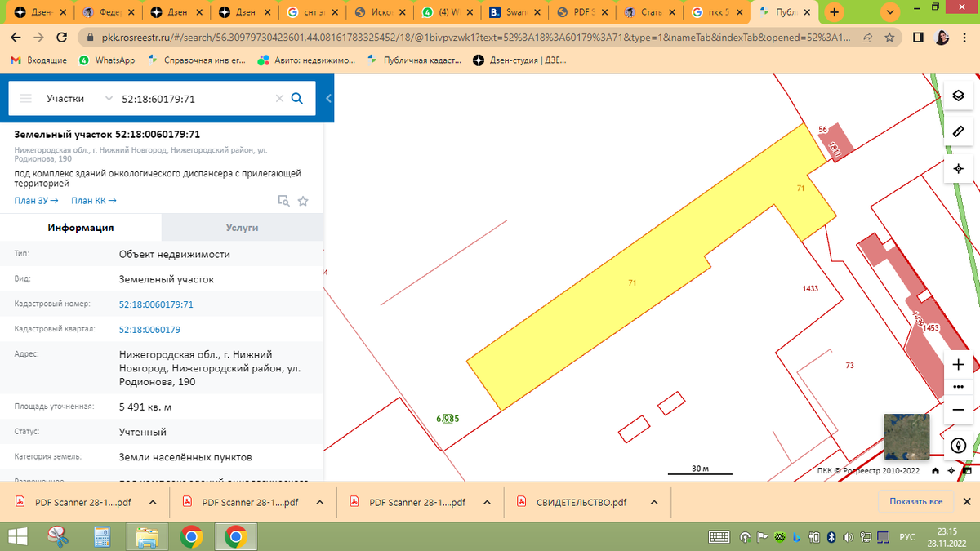Open the Chrome profile avatar

[942, 38]
